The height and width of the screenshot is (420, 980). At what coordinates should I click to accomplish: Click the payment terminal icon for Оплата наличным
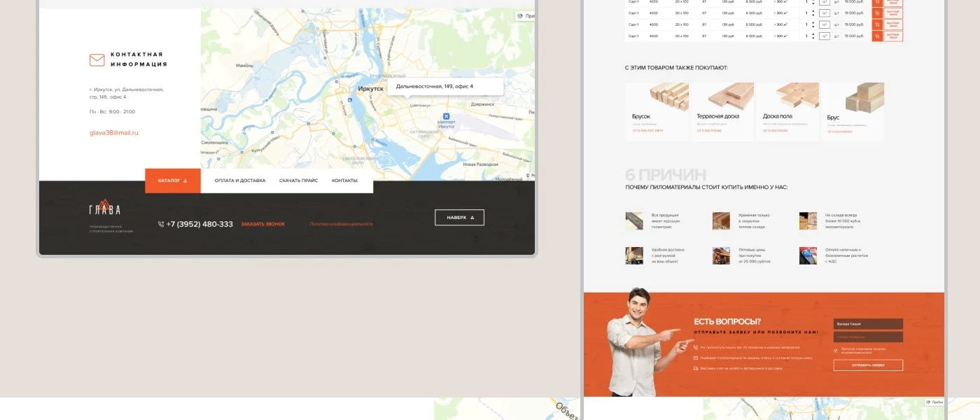click(808, 255)
